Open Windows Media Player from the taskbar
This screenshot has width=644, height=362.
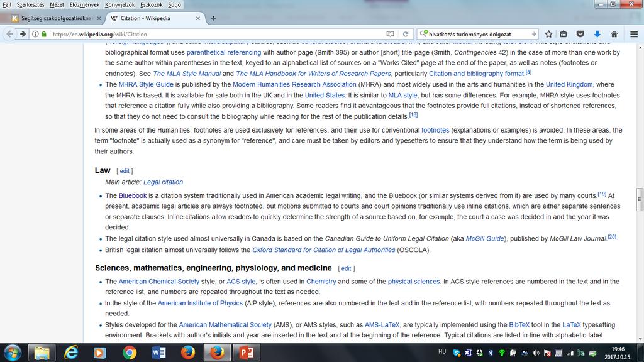pos(99,353)
